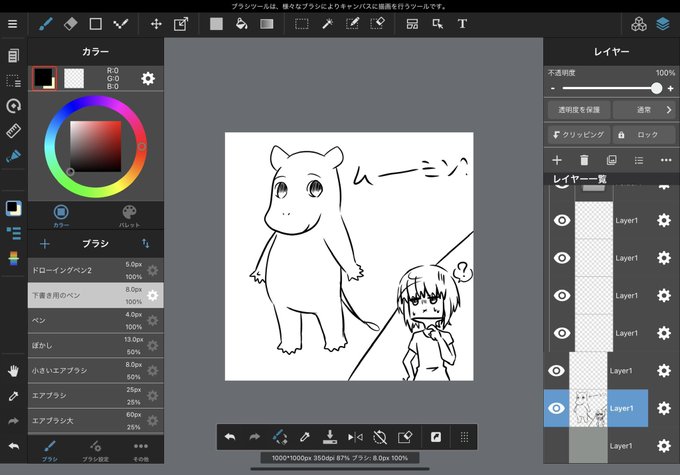Screen dimensions: 680x475
Task: Open settings gear for ぼかし brush
Action: [x=153, y=346]
